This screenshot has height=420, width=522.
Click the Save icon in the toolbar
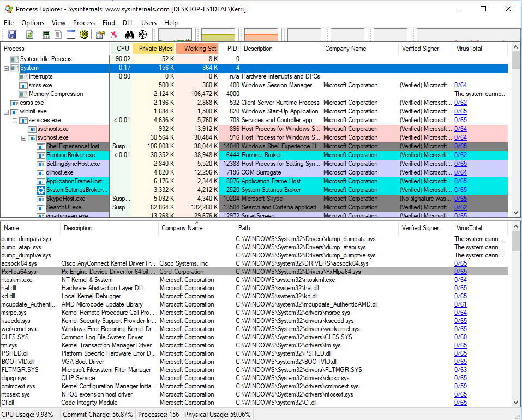12,34
